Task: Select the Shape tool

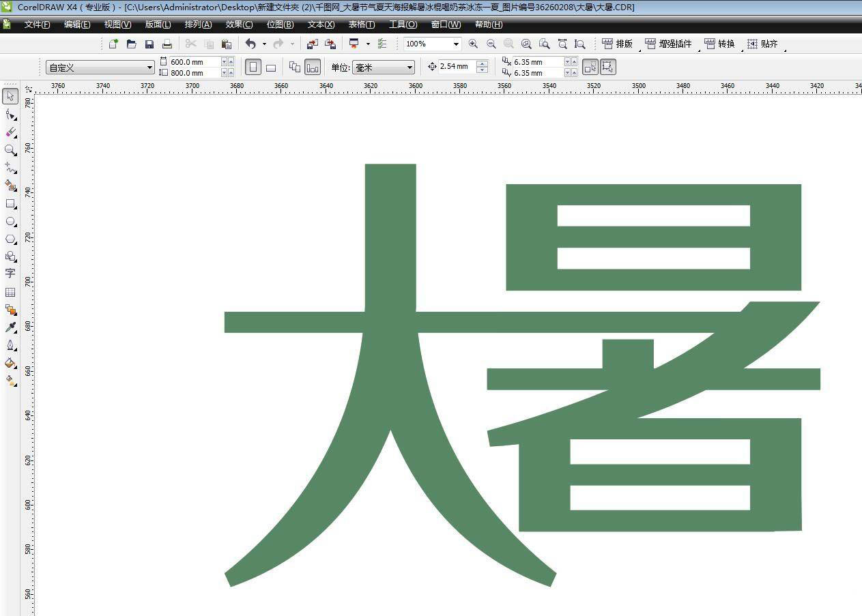Action: 10,114
